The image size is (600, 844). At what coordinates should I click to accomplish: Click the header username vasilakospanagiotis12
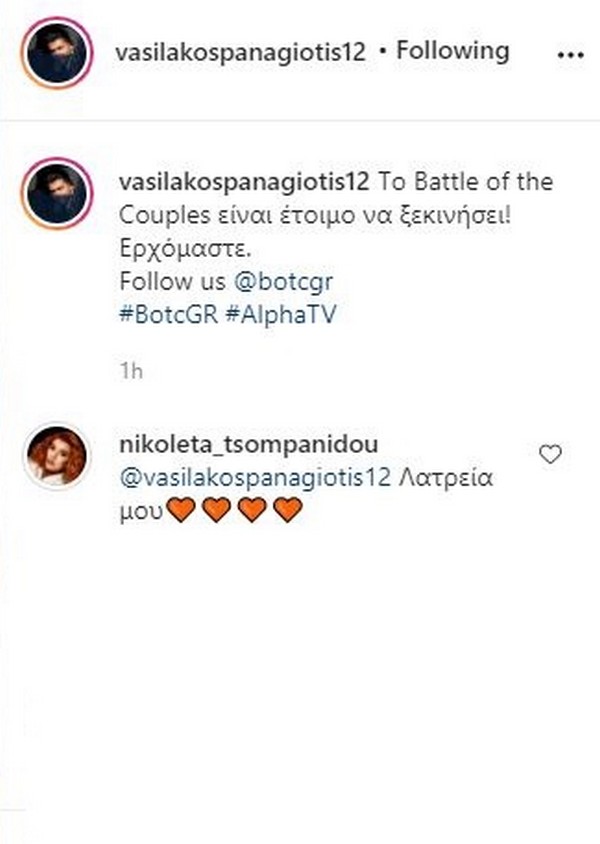(x=243, y=51)
